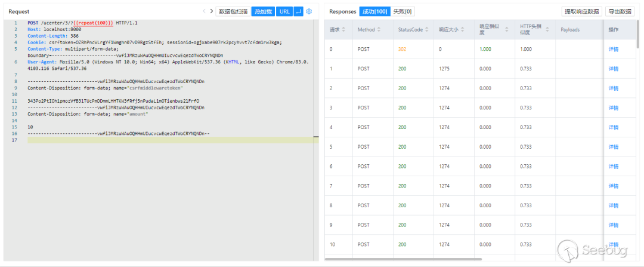
Task: Sort responses by Method column
Action: [366, 30]
